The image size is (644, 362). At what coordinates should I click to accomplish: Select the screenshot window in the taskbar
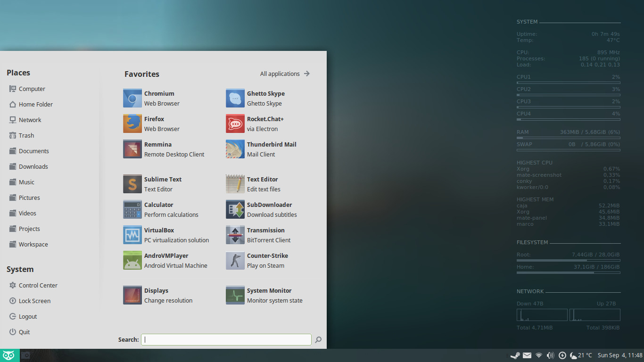[25, 355]
